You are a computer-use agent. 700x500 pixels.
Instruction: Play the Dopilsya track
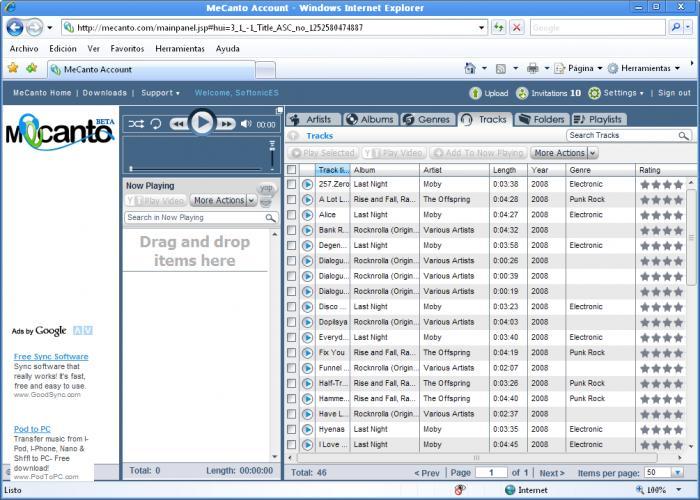point(307,322)
